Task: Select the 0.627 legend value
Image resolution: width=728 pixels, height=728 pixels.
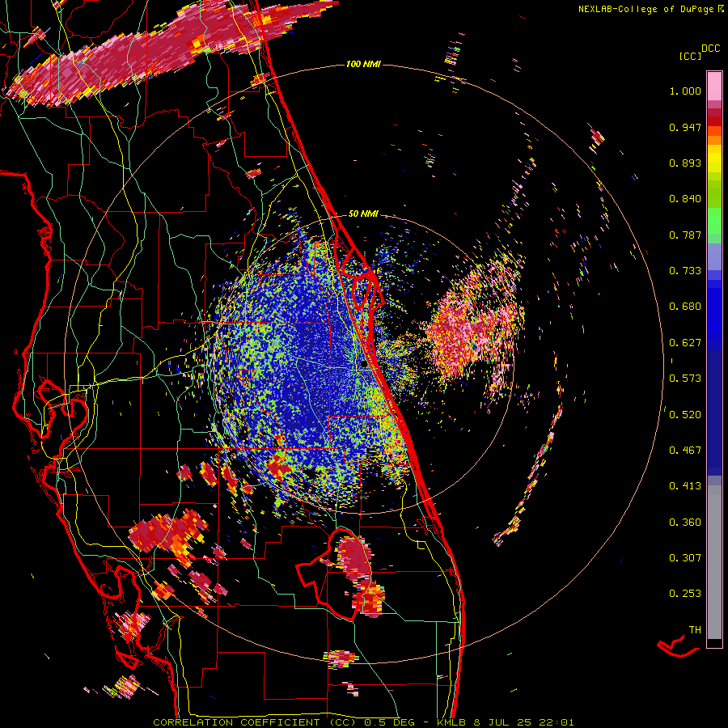Action: click(685, 343)
